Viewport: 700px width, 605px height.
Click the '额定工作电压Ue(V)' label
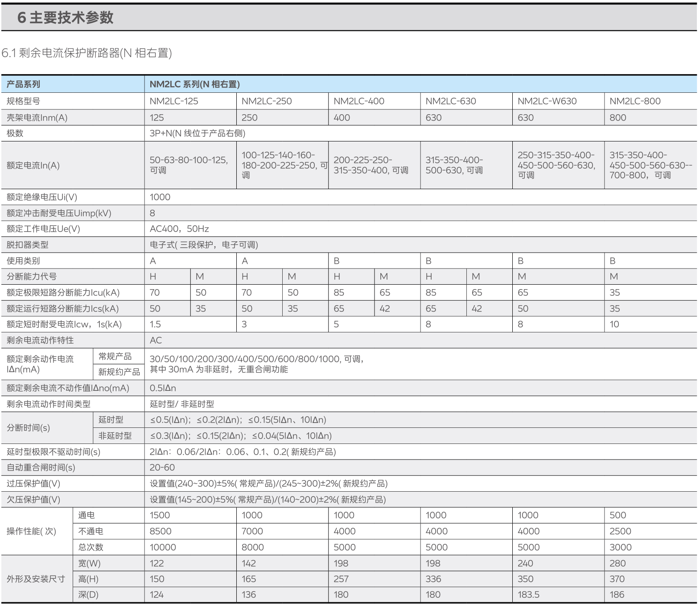(43, 229)
